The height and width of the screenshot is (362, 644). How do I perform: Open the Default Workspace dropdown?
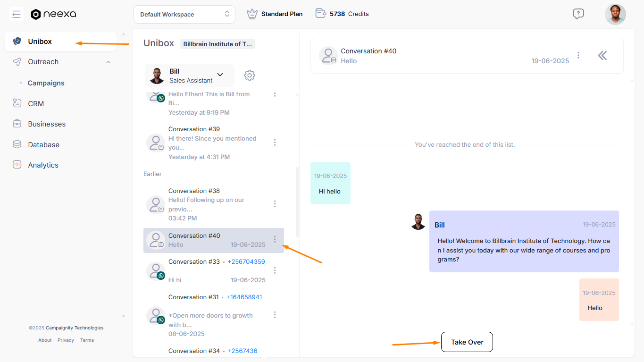[184, 14]
